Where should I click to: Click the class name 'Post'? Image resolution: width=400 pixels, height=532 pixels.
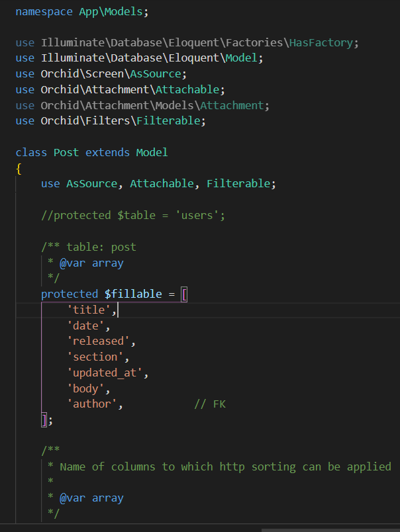click(66, 153)
